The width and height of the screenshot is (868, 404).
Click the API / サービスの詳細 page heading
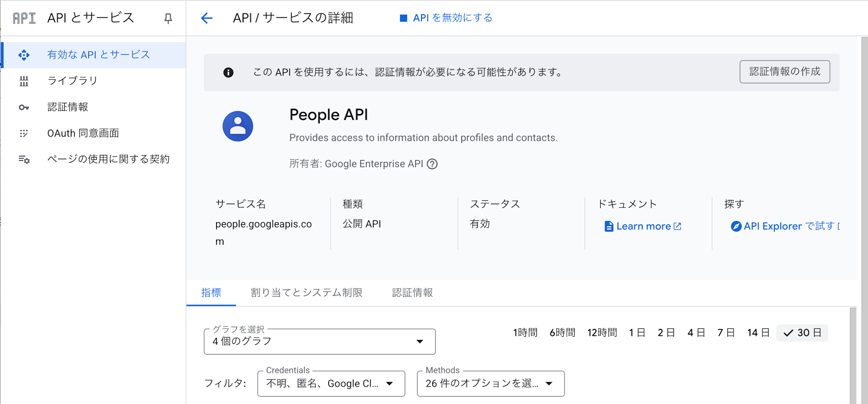(293, 18)
